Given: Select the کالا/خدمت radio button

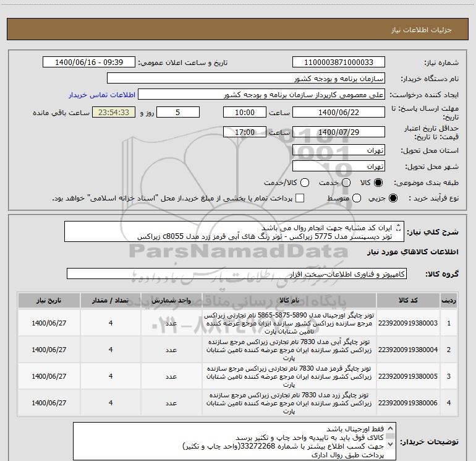Looking at the screenshot, I should 305,183.
